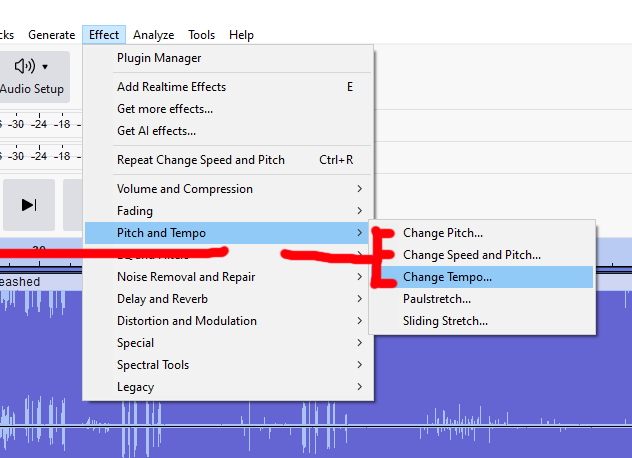Choose Add Realtime Effects entry
Screen dimensions: 632x458
click(171, 87)
